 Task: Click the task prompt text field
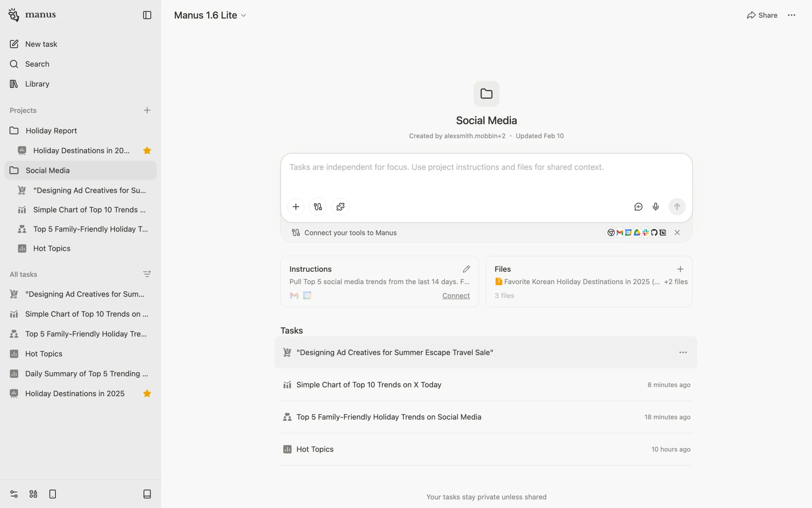click(x=486, y=174)
